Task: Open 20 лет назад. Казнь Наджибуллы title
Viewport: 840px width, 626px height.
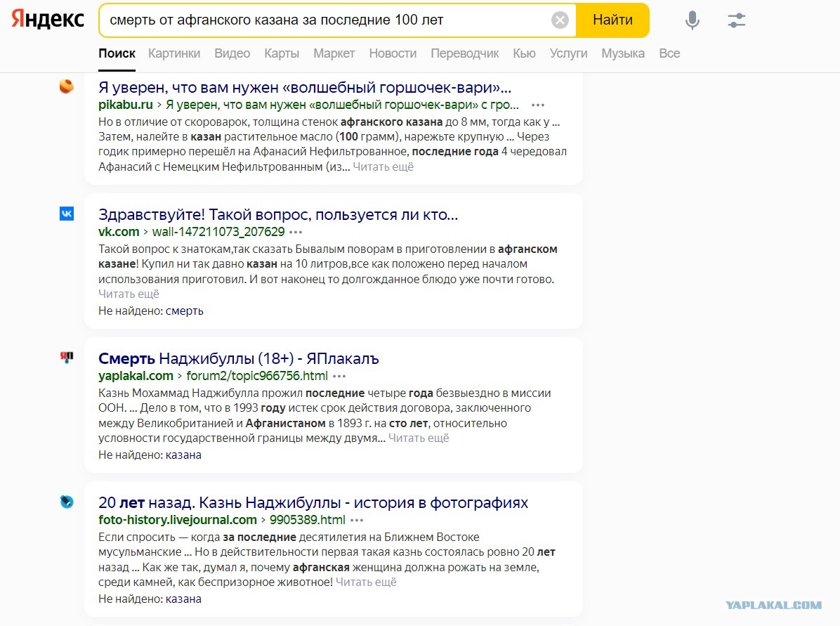Action: pyautogui.click(x=313, y=503)
